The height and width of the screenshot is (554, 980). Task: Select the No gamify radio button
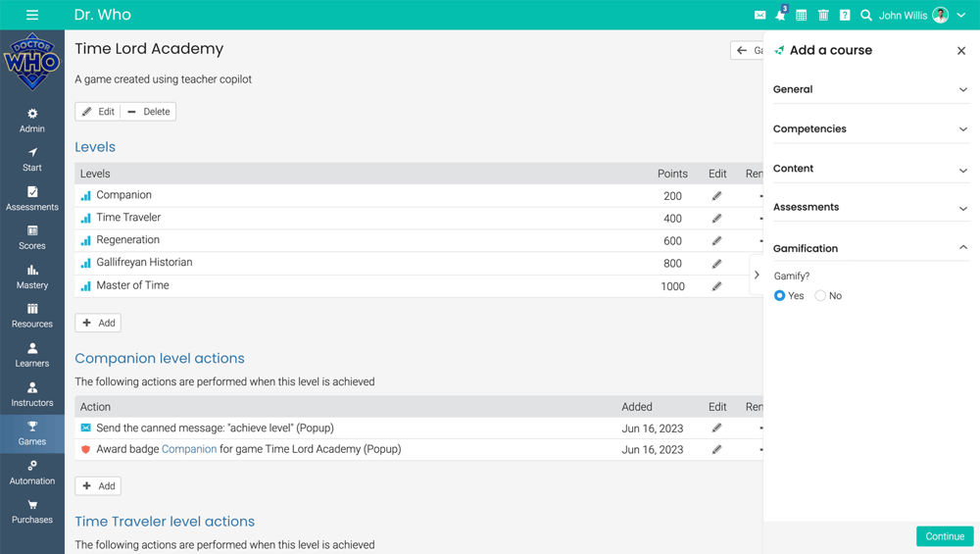[x=821, y=296]
